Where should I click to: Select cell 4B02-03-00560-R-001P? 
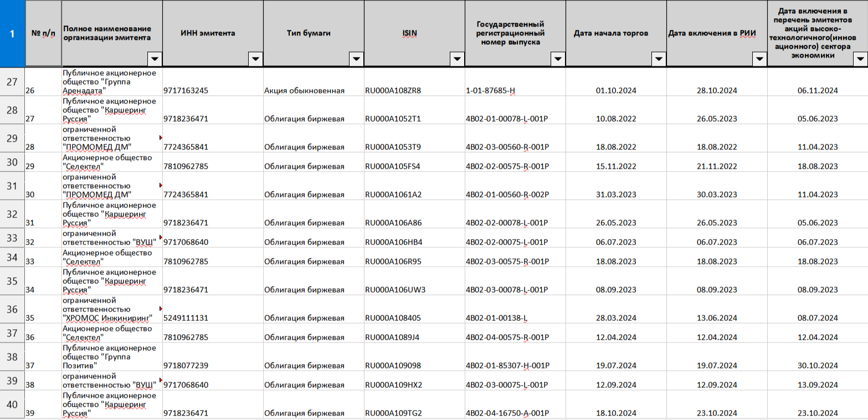[x=515, y=138]
